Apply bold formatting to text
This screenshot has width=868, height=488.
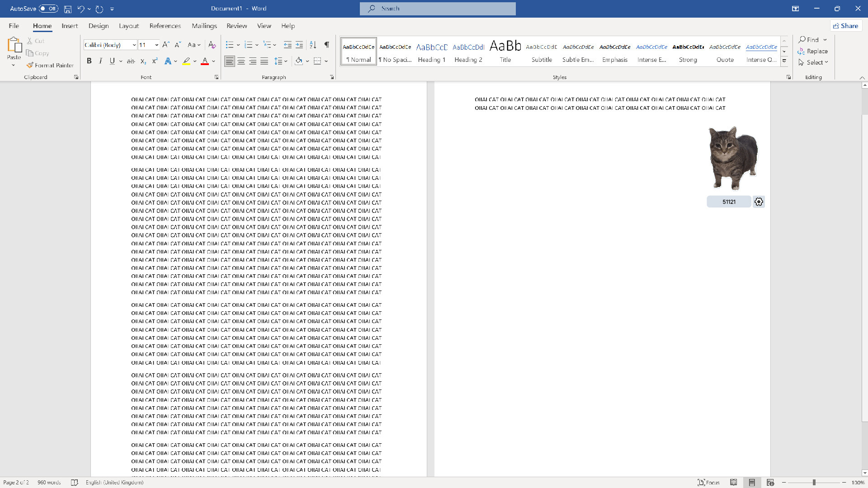tap(89, 61)
